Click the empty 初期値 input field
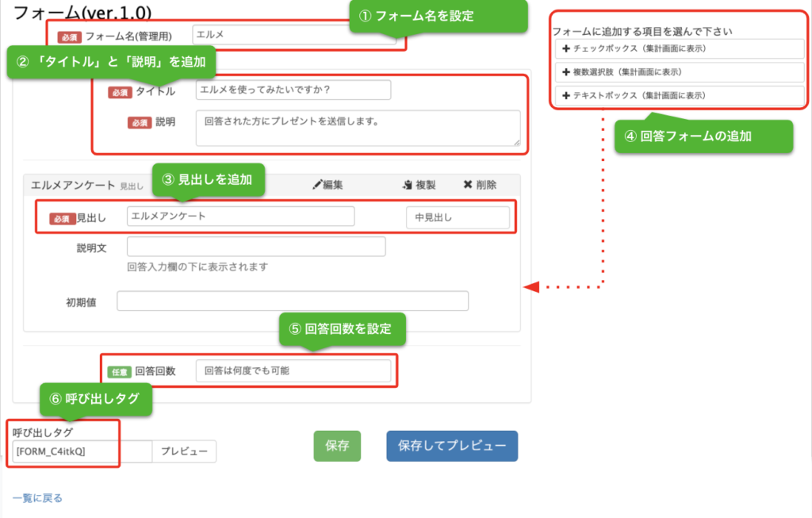This screenshot has width=812, height=518. click(x=293, y=301)
